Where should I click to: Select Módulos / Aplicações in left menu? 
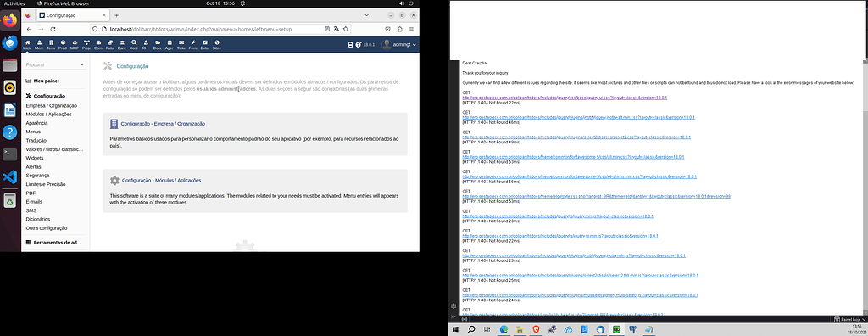click(48, 114)
